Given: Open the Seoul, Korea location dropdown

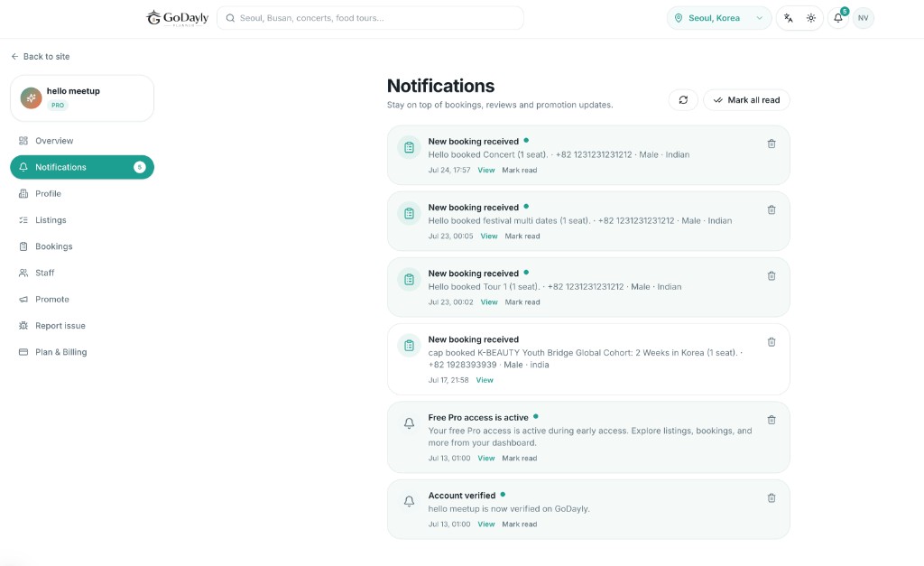Looking at the screenshot, I should point(719,18).
